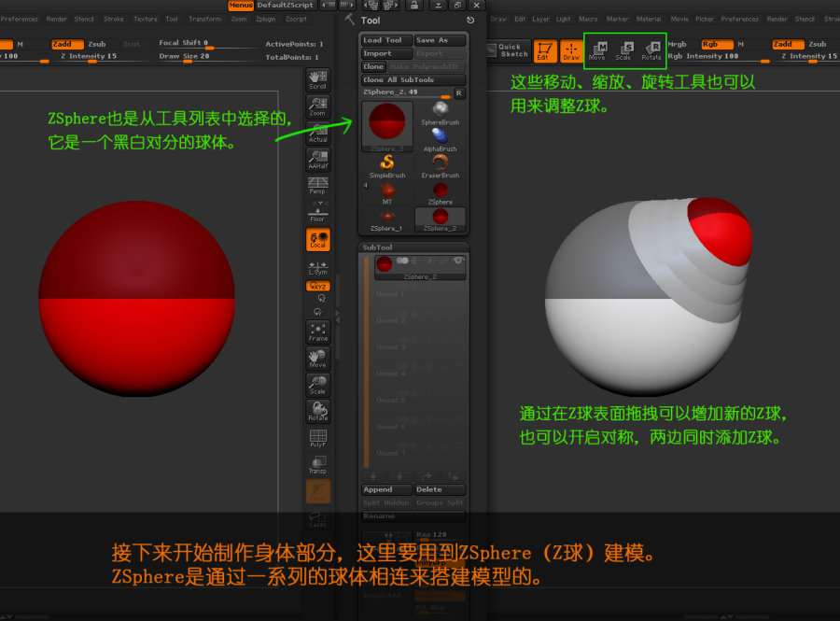840x621 pixels.
Task: Open left-side Transform menu
Action: point(204,20)
